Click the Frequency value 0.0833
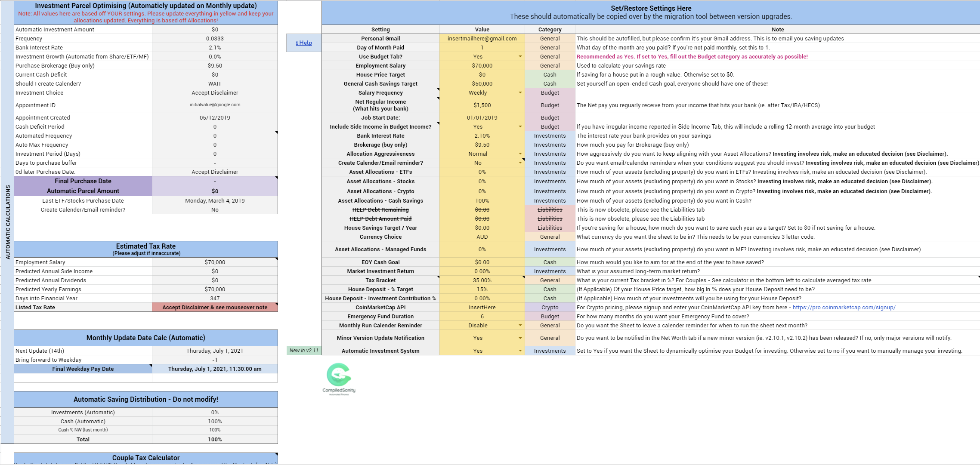Image resolution: width=980 pixels, height=465 pixels. (215, 38)
